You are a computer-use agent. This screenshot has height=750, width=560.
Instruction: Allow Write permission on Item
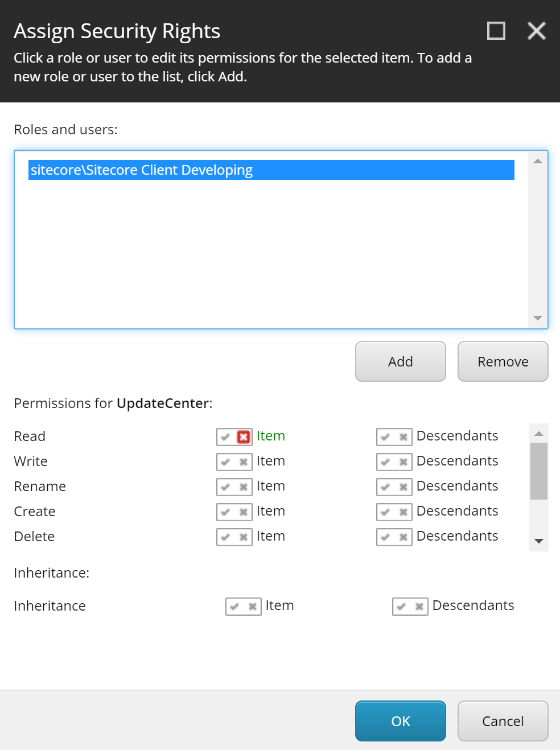point(226,462)
